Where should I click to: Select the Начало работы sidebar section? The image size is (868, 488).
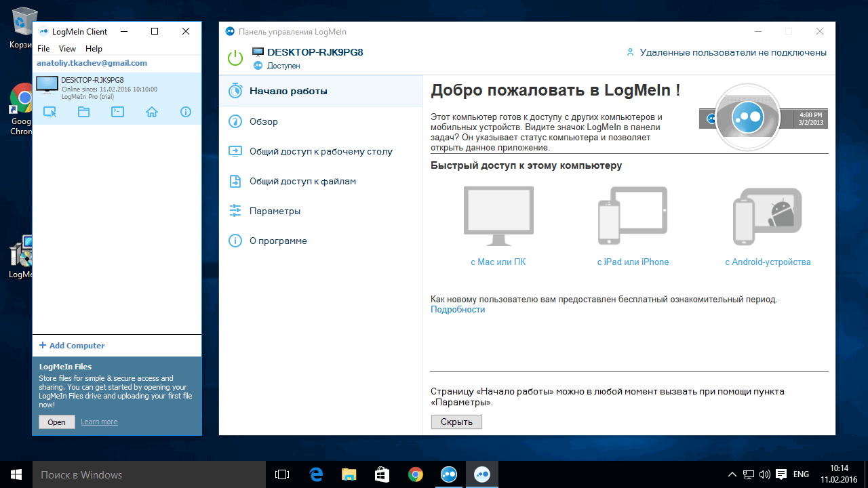point(321,91)
